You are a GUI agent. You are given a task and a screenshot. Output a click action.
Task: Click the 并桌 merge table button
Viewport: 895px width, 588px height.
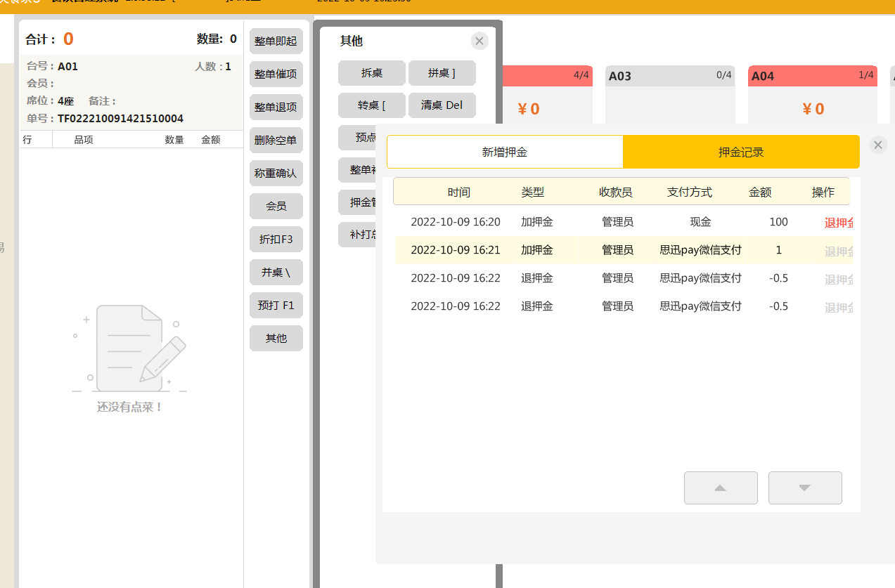click(x=276, y=273)
